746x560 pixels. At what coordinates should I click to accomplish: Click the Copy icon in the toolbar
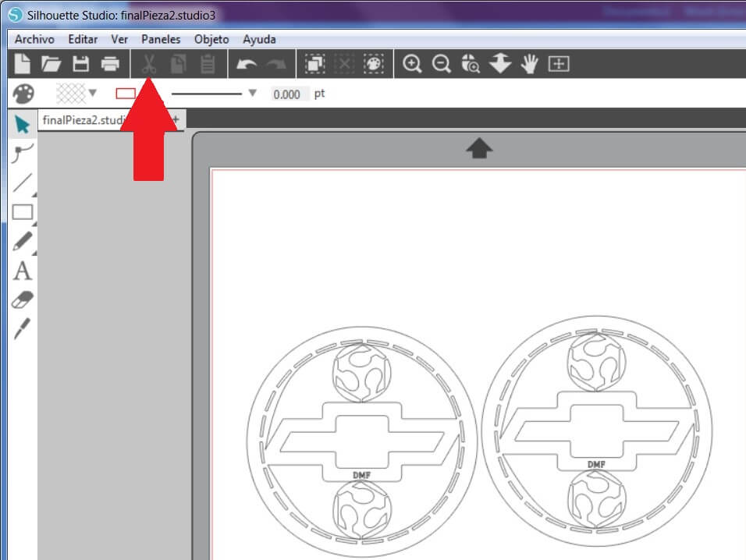point(179,64)
